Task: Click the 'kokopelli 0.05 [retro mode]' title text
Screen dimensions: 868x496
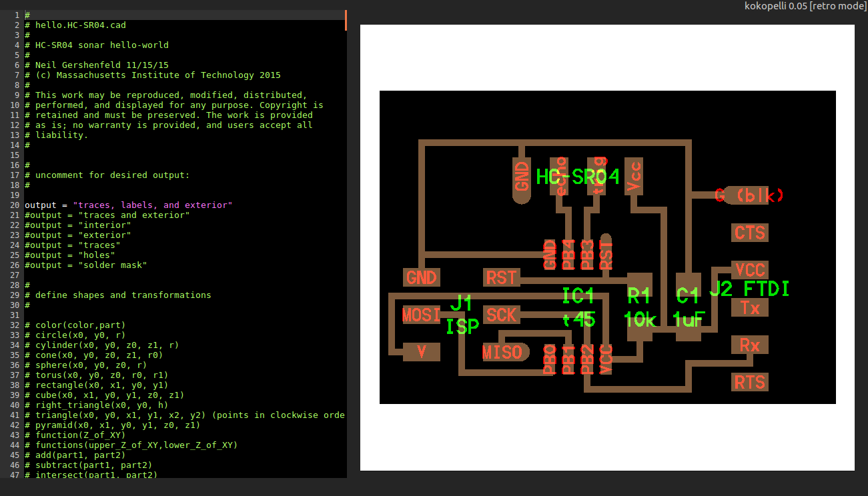Action: coord(806,6)
